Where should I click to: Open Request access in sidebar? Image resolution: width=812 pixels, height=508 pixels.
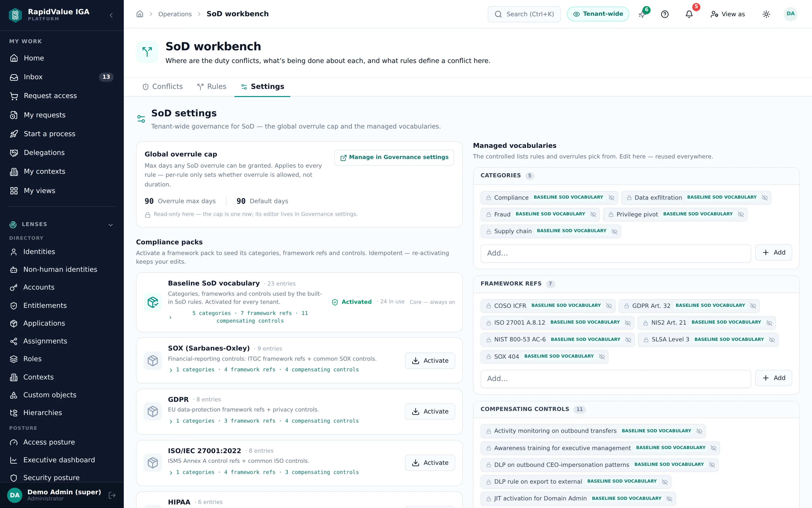(x=62, y=96)
